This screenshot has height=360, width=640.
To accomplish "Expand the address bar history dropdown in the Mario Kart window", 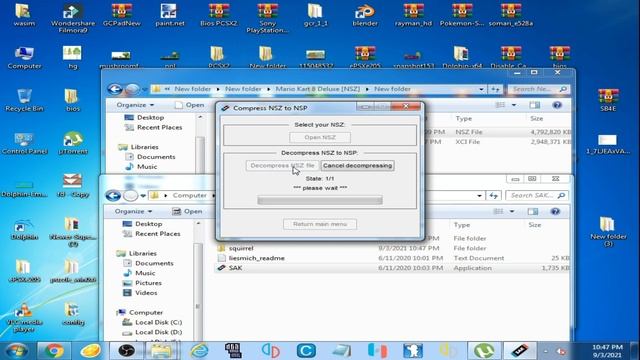I will 481,89.
